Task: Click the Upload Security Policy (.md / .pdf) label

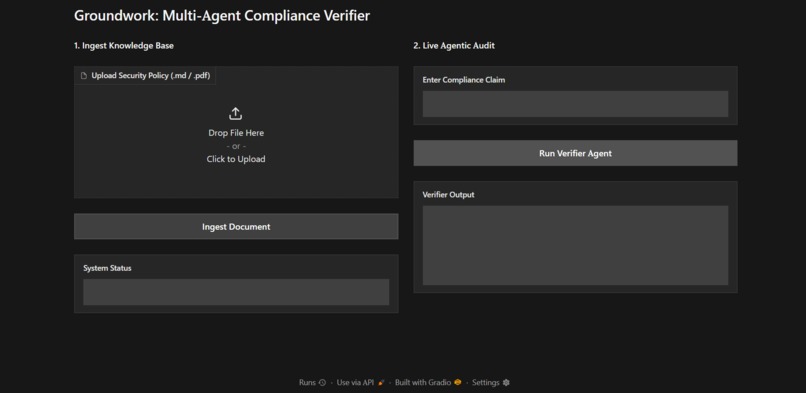Action: 151,76
